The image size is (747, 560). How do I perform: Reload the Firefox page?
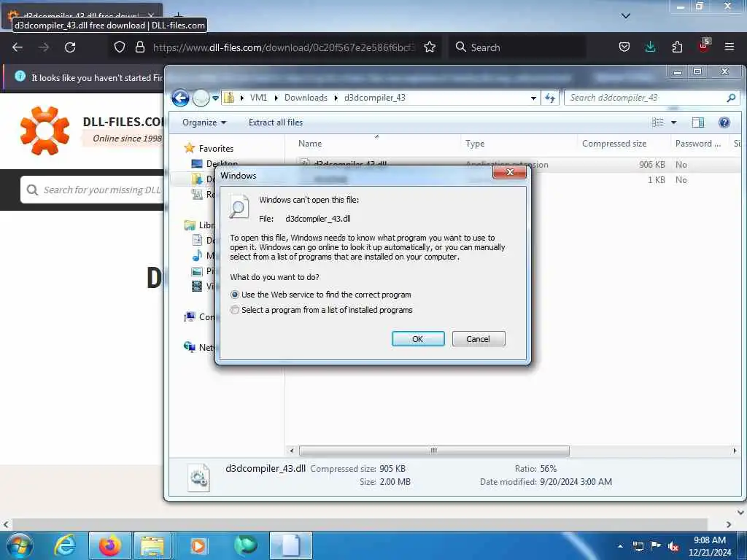tap(70, 47)
